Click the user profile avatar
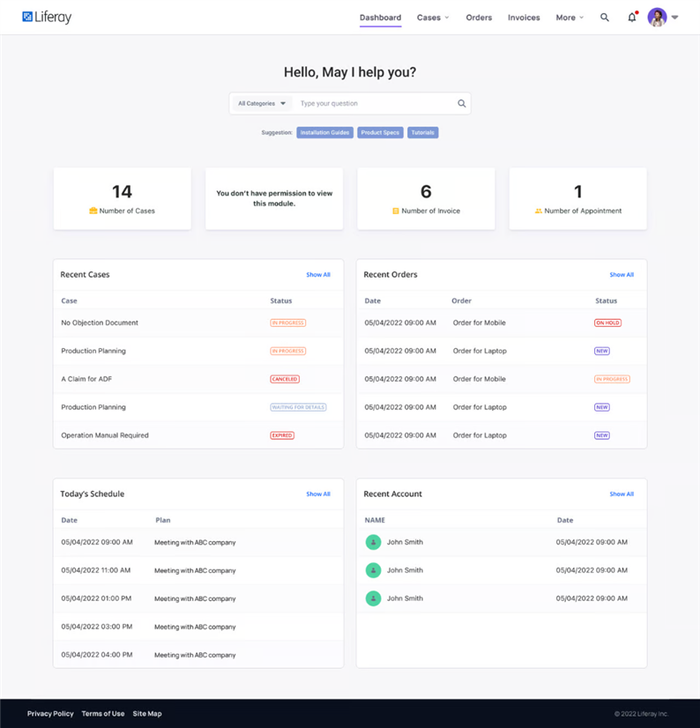This screenshot has width=700, height=728. pyautogui.click(x=657, y=18)
